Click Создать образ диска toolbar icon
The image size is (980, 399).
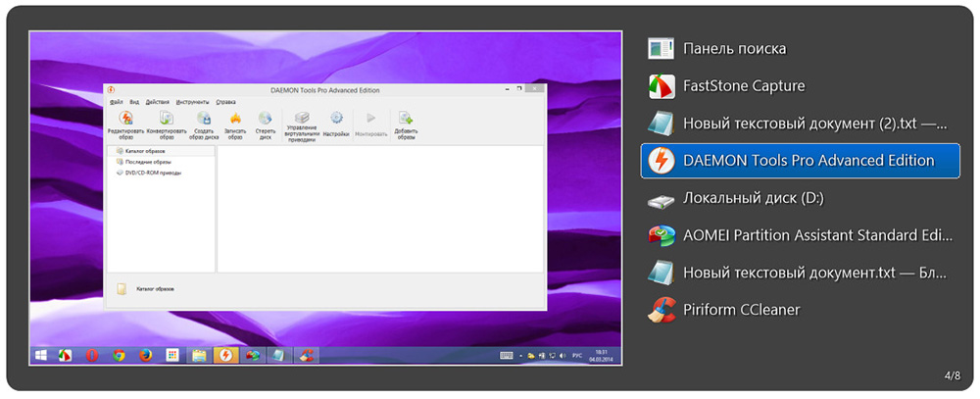204,125
